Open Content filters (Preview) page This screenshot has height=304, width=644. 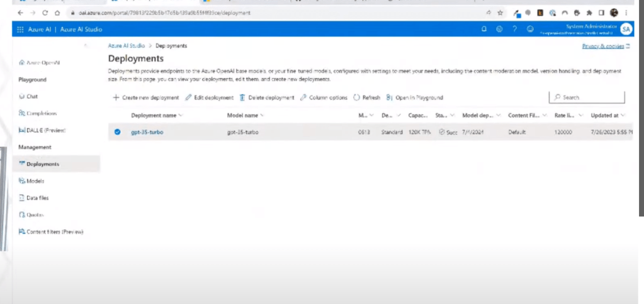[51, 232]
